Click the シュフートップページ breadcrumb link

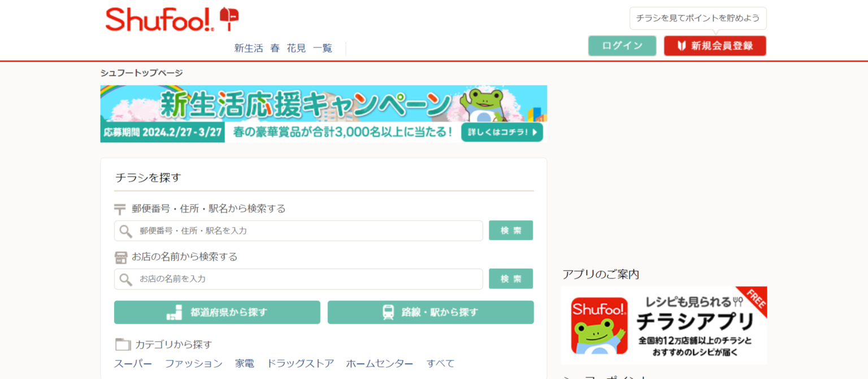(x=141, y=72)
